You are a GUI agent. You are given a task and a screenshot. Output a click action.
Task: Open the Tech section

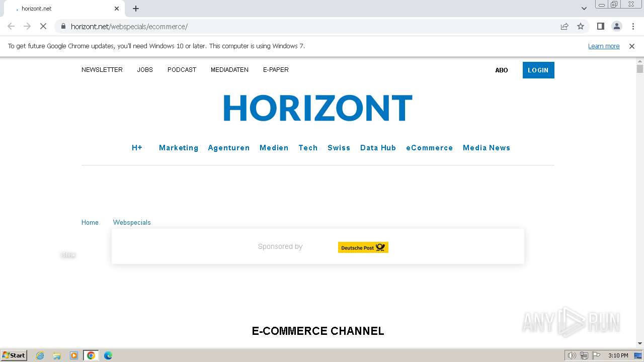pyautogui.click(x=308, y=148)
